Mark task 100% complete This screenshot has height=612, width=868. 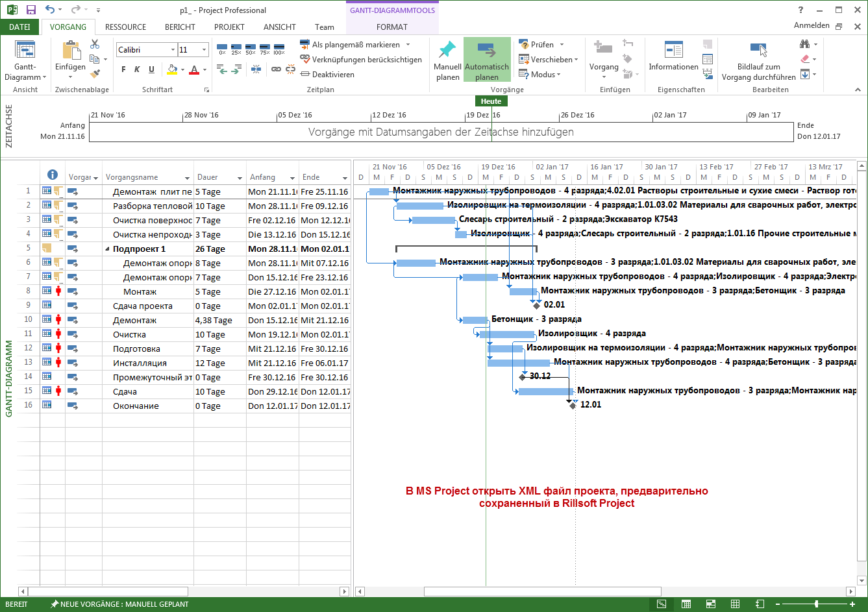279,49
